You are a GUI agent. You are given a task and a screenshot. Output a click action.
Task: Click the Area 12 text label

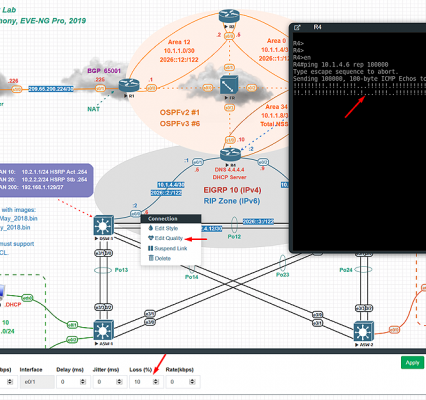(x=179, y=42)
